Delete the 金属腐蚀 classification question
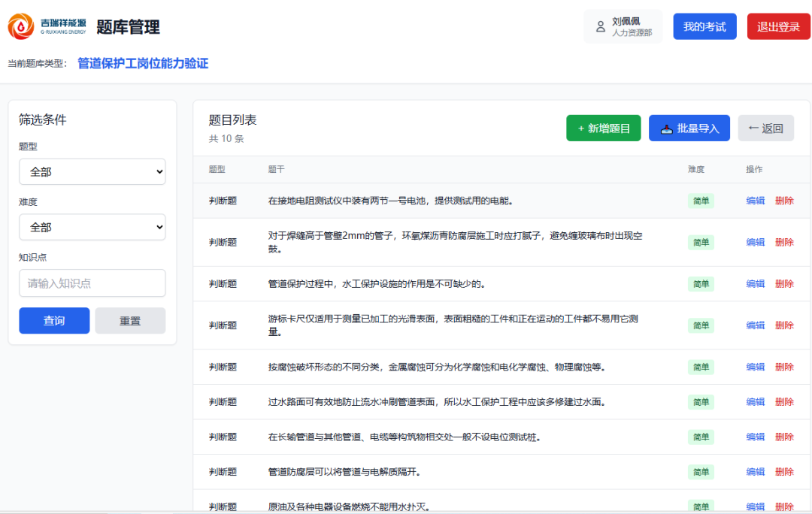The height and width of the screenshot is (514, 812). tap(784, 367)
